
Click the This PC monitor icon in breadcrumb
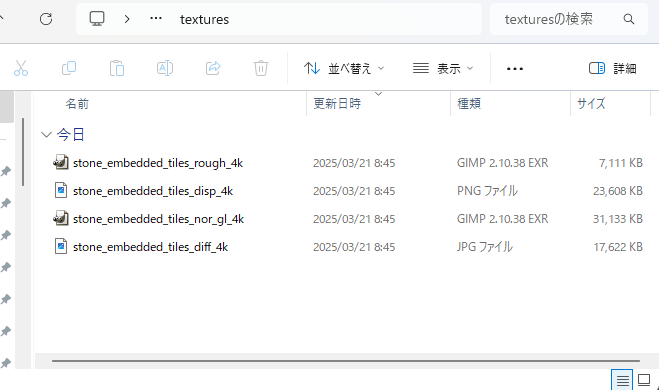(x=97, y=19)
